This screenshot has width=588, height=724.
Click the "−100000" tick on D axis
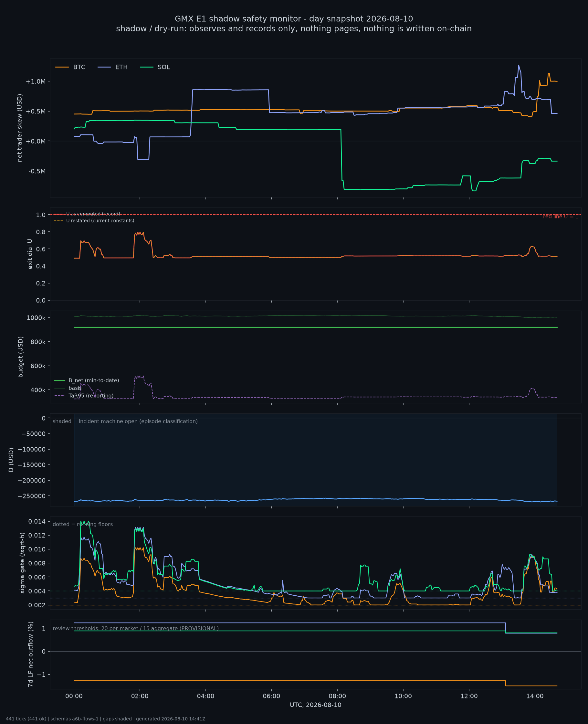coord(32,449)
